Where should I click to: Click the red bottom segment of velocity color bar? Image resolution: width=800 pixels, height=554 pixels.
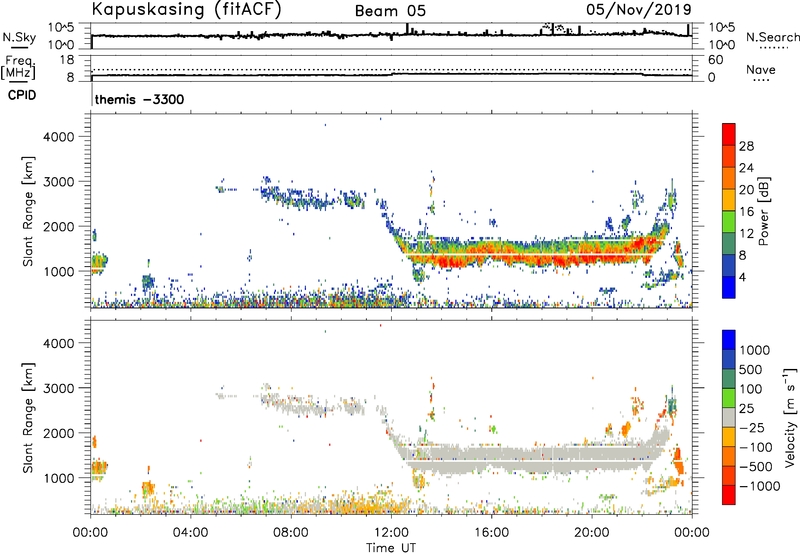click(x=729, y=495)
